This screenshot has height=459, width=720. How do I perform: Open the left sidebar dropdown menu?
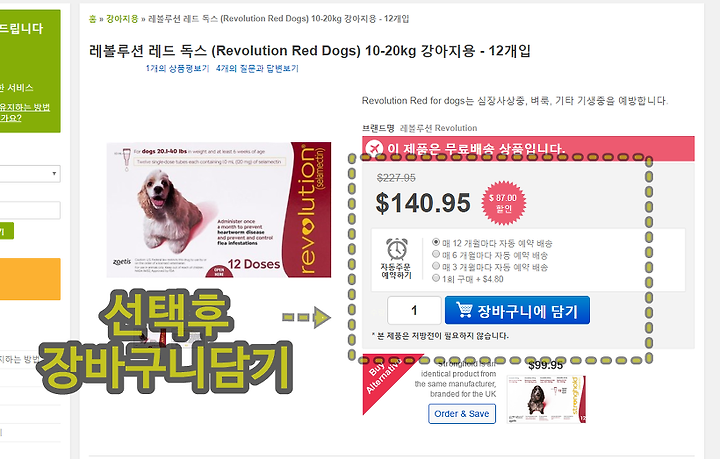[28, 174]
